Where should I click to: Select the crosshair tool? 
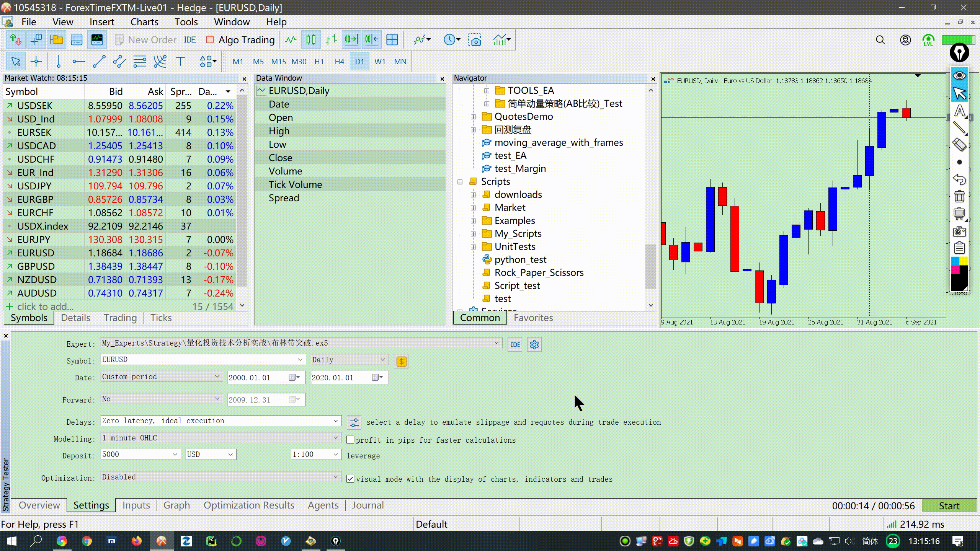[36, 62]
